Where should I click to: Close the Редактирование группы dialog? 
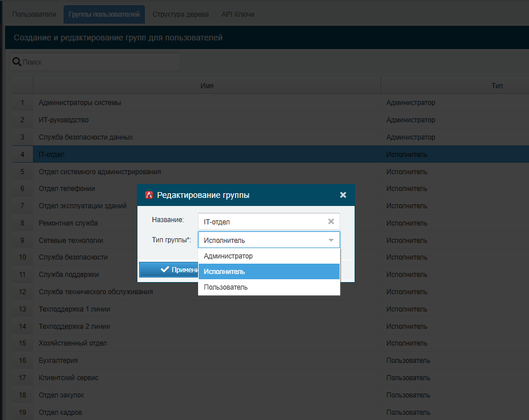click(343, 195)
